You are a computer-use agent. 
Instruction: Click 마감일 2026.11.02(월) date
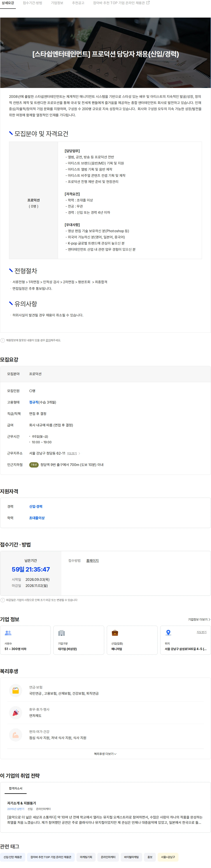(37, 586)
